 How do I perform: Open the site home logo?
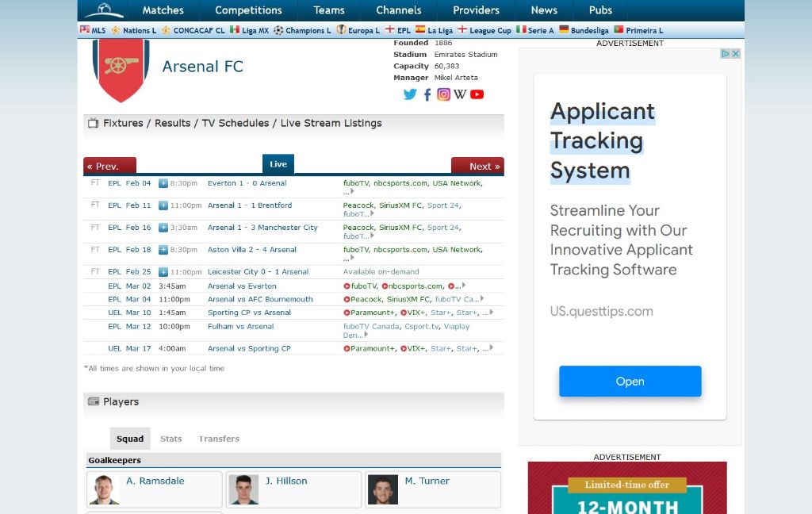(x=104, y=10)
